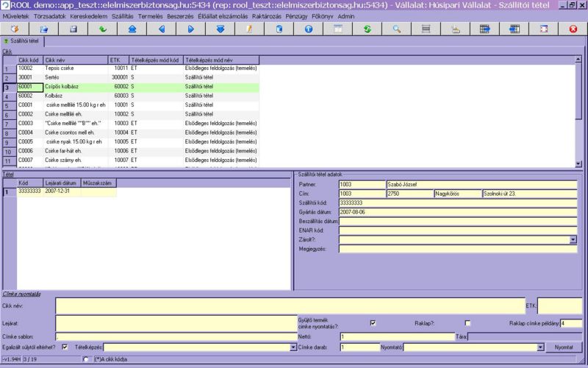This screenshot has height=368, width=588.
Task: Click the save (floppy disk) toolbar icon
Action: 73,29
